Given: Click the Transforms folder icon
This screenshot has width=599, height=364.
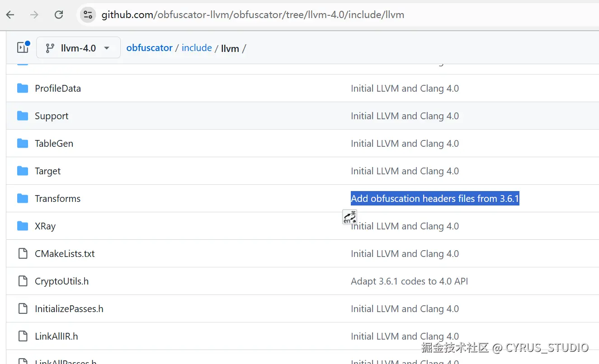Looking at the screenshot, I should [23, 199].
